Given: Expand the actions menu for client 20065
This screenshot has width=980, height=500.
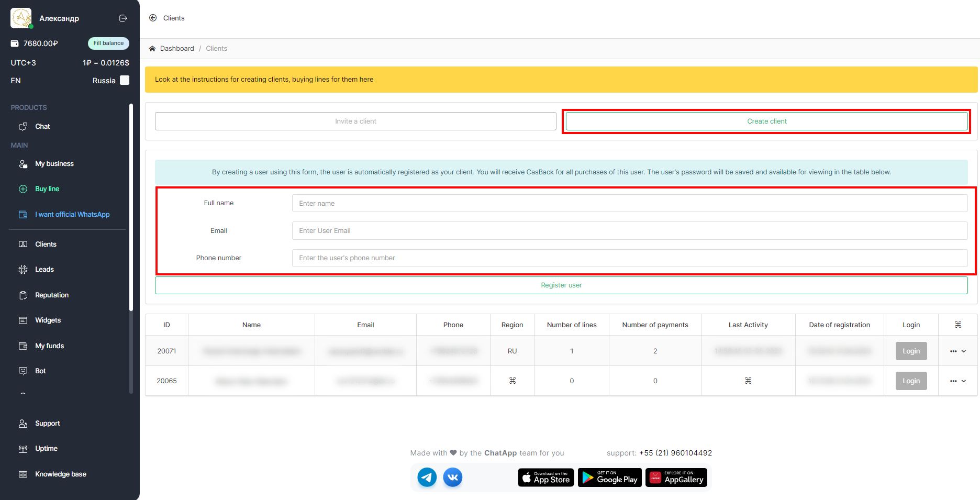Looking at the screenshot, I should click(x=957, y=381).
